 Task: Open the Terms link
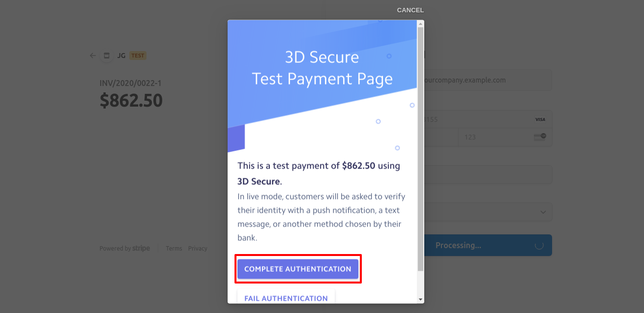(174, 249)
